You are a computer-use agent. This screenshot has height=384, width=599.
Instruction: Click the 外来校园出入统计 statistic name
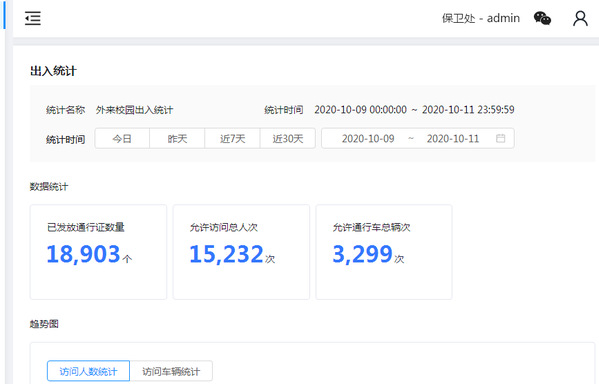(x=134, y=110)
